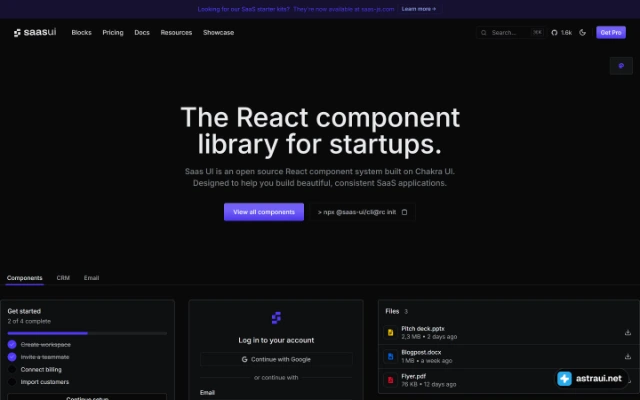The image size is (640, 400).
Task: Click the Saas UI logo in login card
Action: coord(276,318)
